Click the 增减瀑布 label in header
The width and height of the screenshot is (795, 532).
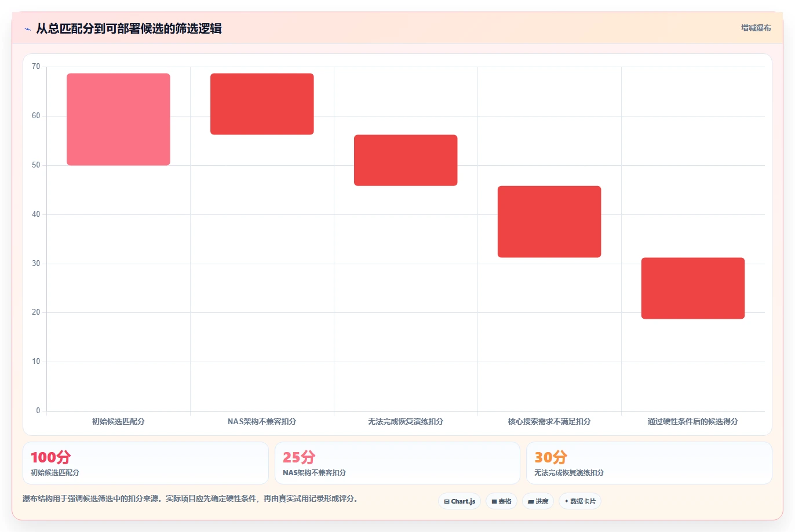click(x=756, y=28)
